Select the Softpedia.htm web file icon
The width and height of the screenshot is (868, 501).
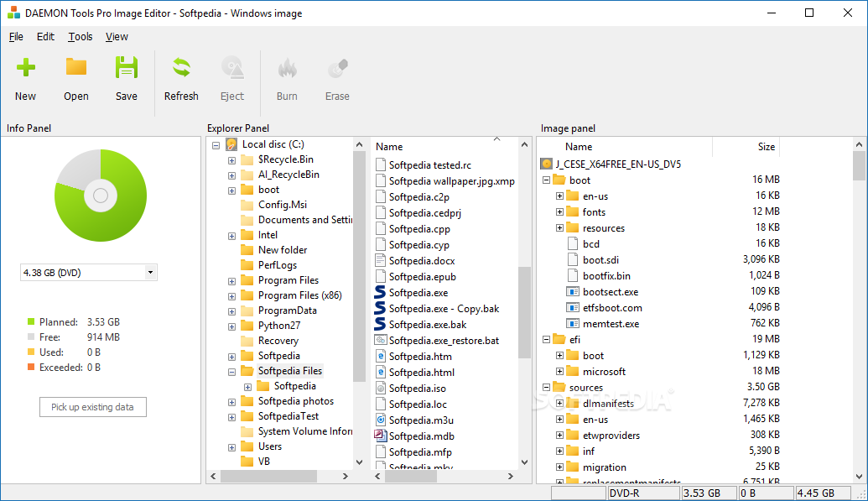click(380, 356)
